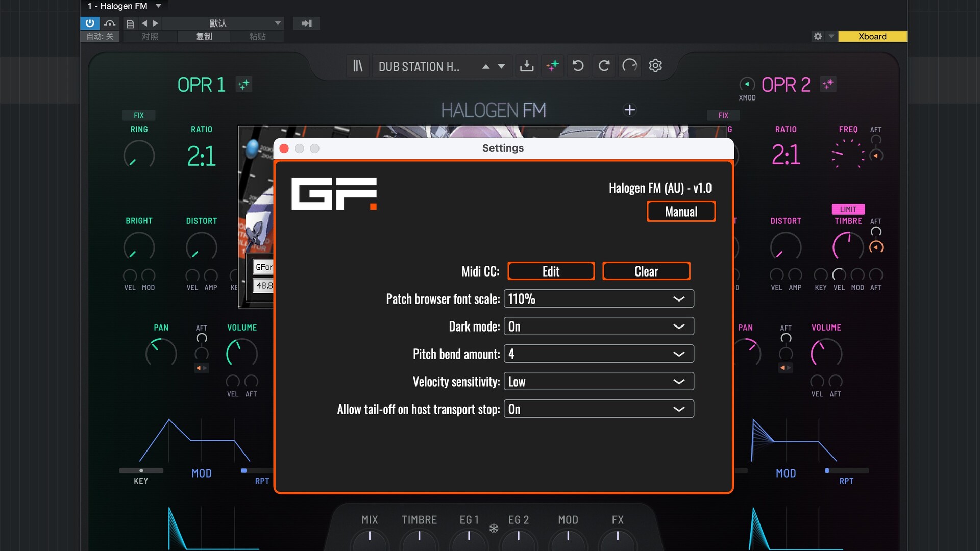Toggle OPR 2 pan AFT direction arrows
This screenshot has width=980, height=551.
tap(786, 368)
